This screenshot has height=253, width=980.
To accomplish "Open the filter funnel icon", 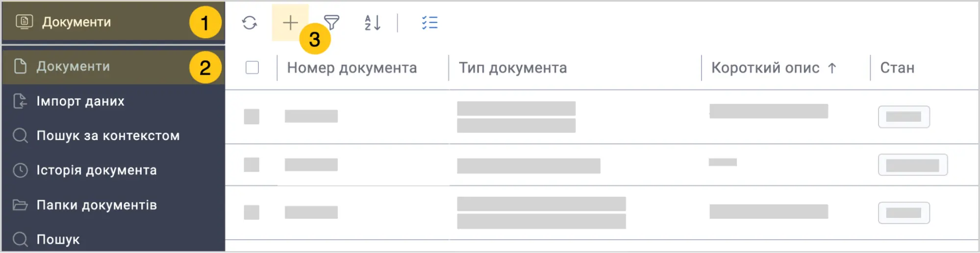I will point(331,23).
